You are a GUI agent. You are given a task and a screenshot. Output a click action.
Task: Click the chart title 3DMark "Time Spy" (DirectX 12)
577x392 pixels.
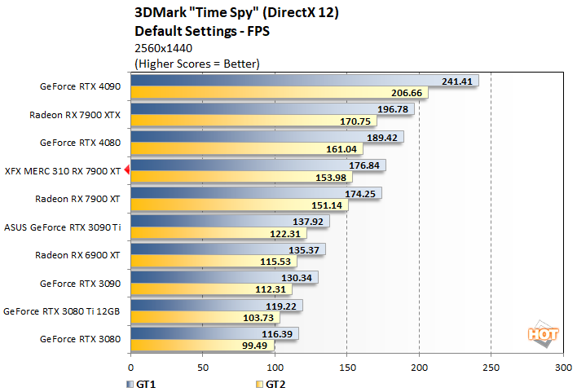click(x=236, y=12)
